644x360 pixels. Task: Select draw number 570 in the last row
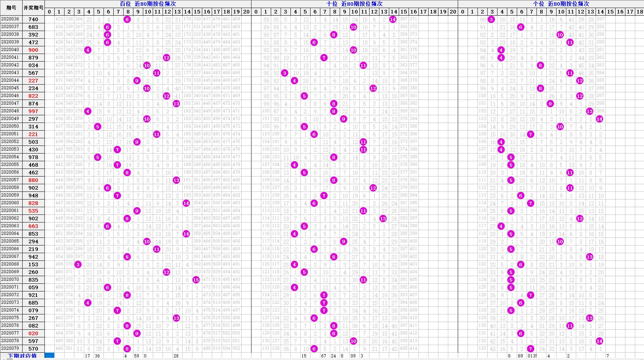(x=34, y=349)
